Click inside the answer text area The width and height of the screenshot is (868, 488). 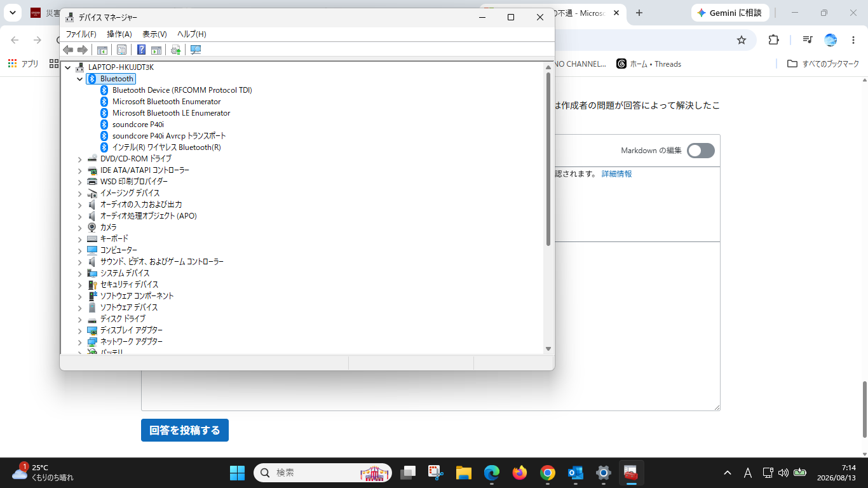point(430,326)
